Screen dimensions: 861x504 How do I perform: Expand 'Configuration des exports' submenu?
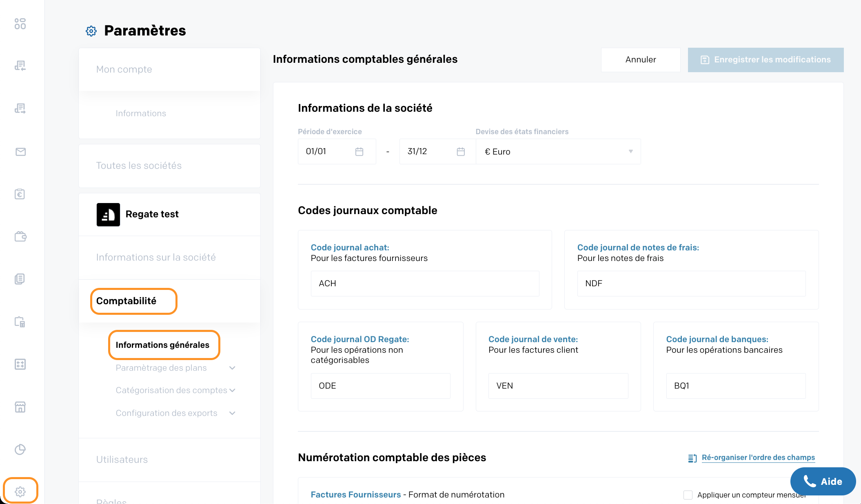coord(232,413)
